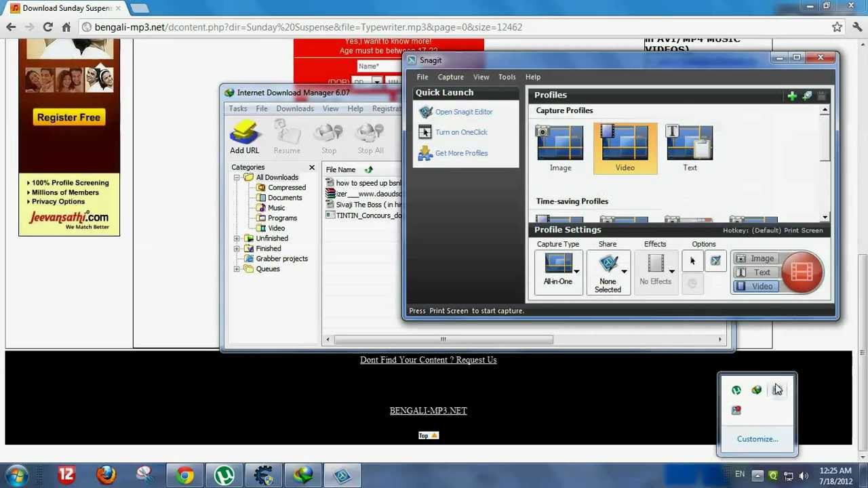
Task: Open IDM Tasks menu
Action: 238,109
